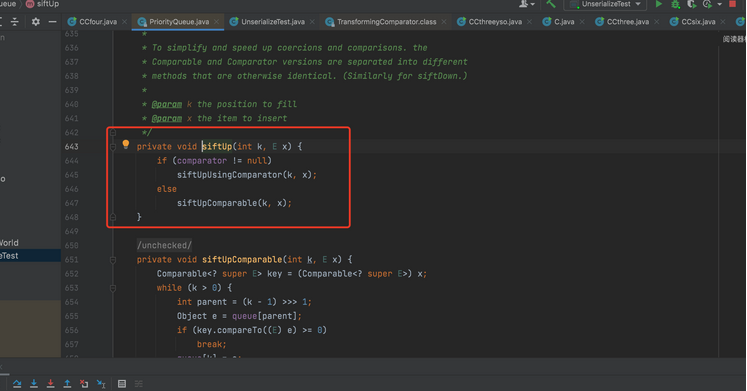
Task: Expand the dropdown arrow next to profiler icon
Action: (x=719, y=4)
